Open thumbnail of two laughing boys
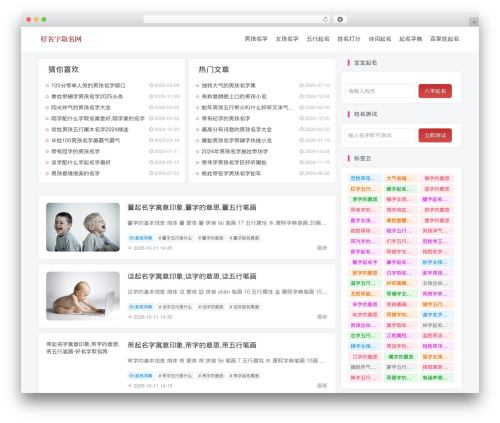 coord(83,227)
